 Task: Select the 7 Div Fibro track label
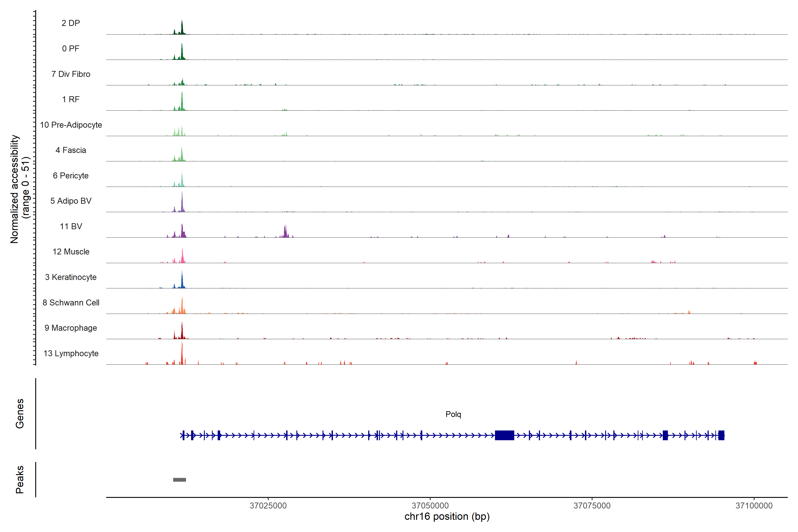pyautogui.click(x=70, y=74)
